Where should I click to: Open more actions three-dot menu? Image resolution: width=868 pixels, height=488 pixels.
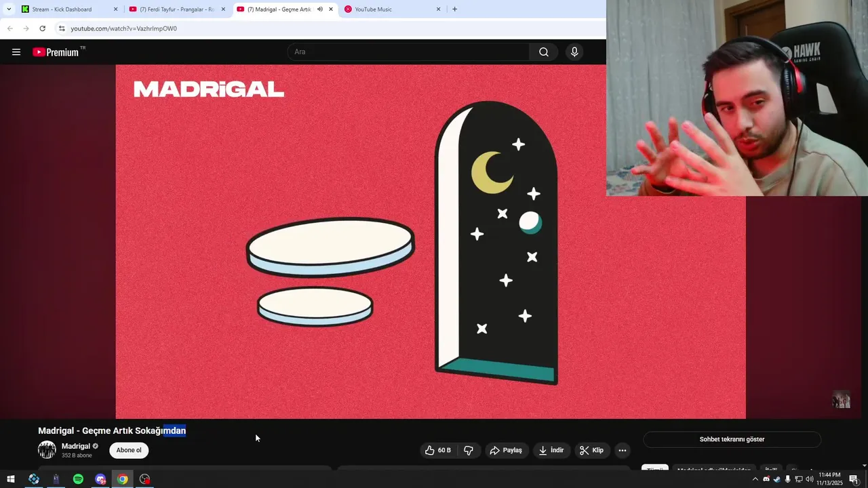click(623, 450)
